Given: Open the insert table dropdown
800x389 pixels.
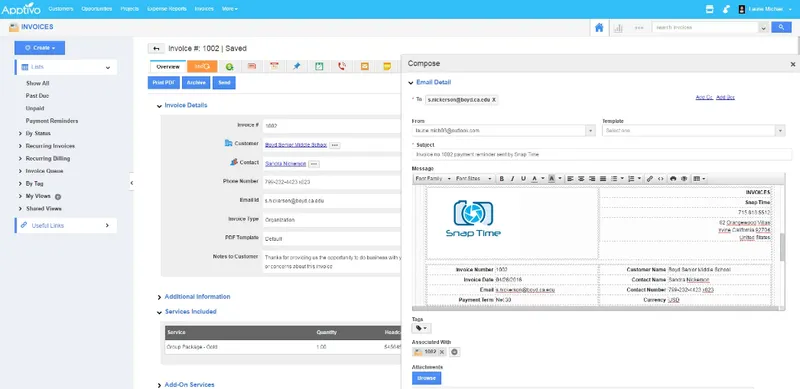Looking at the screenshot, I should 699,179.
